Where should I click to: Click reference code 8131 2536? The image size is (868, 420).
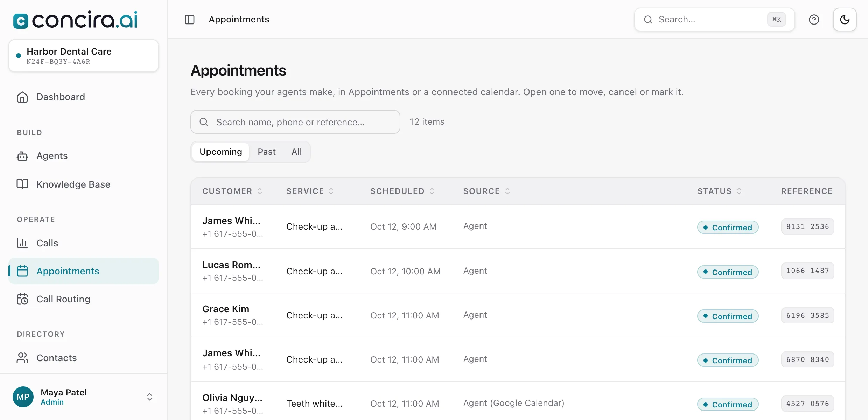[x=808, y=226]
